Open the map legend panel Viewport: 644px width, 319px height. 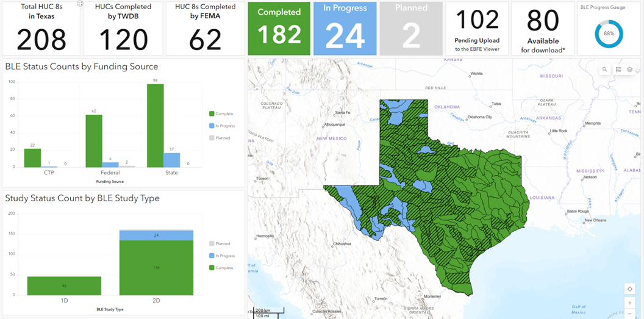(x=618, y=70)
